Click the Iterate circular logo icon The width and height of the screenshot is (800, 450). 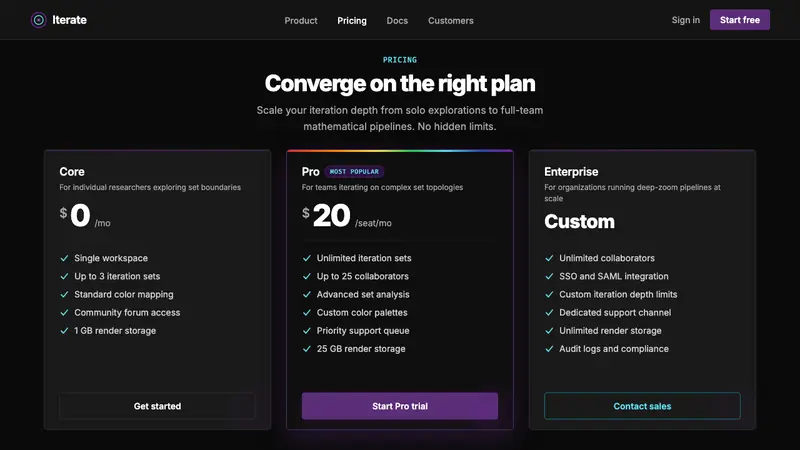tap(38, 20)
